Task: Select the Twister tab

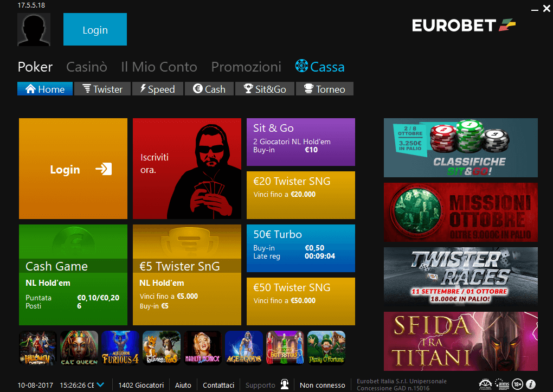Action: (x=102, y=89)
